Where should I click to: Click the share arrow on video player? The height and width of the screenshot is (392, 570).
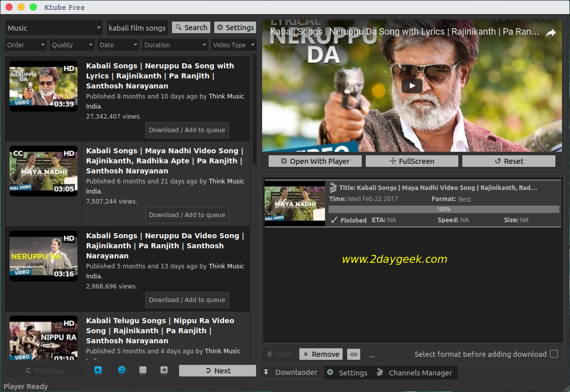point(551,33)
